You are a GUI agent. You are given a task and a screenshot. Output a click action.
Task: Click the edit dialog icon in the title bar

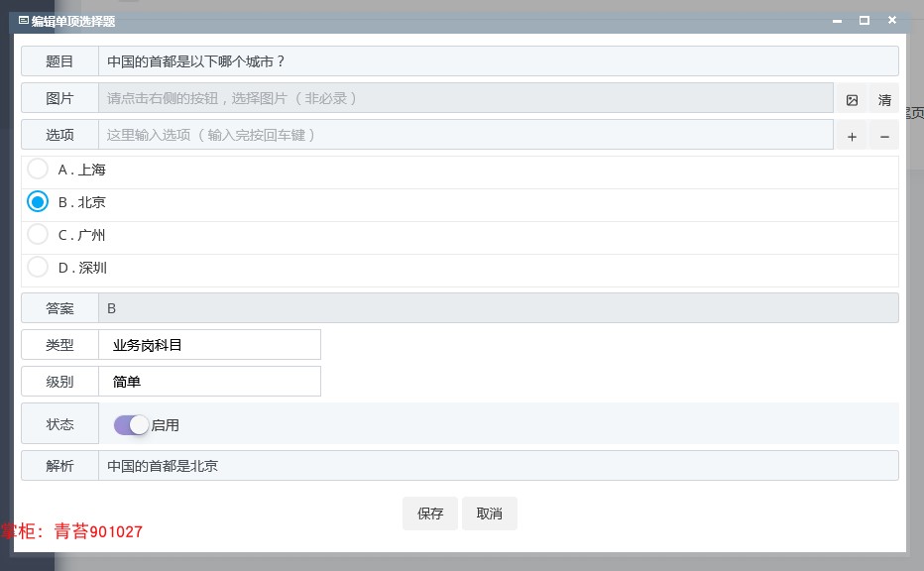pyautogui.click(x=22, y=20)
